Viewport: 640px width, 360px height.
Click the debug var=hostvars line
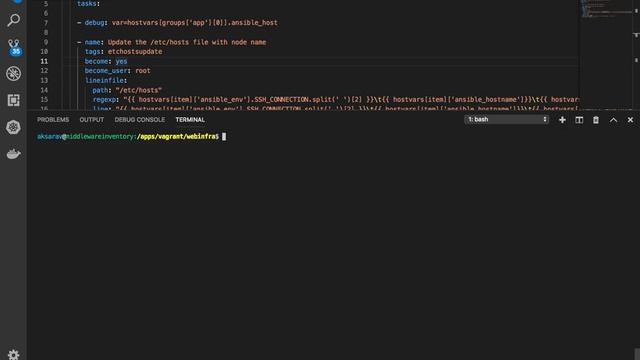pos(177,23)
